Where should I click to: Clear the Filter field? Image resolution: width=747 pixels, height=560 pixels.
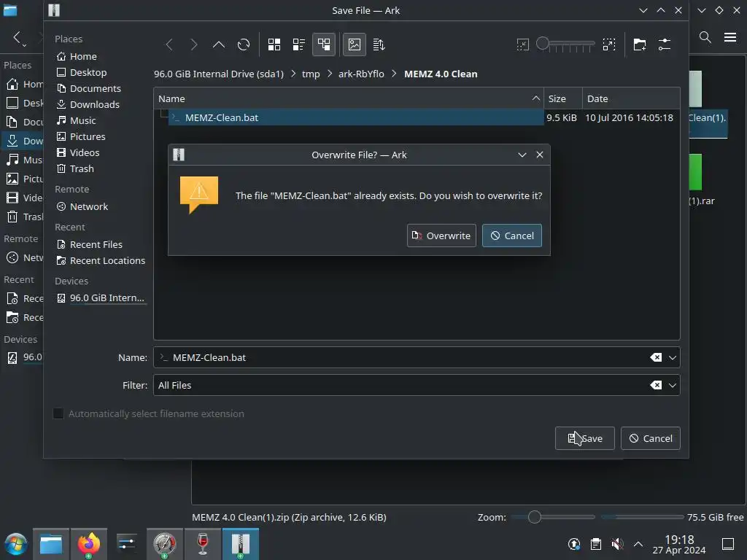(656, 385)
